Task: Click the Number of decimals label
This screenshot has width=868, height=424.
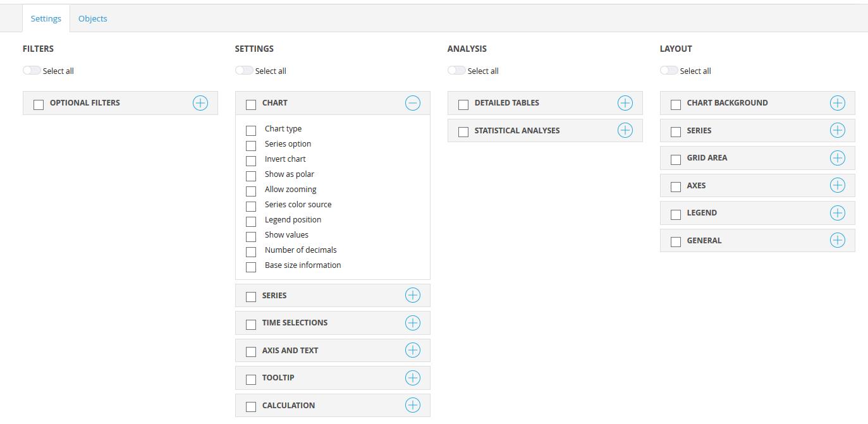Action: (301, 250)
